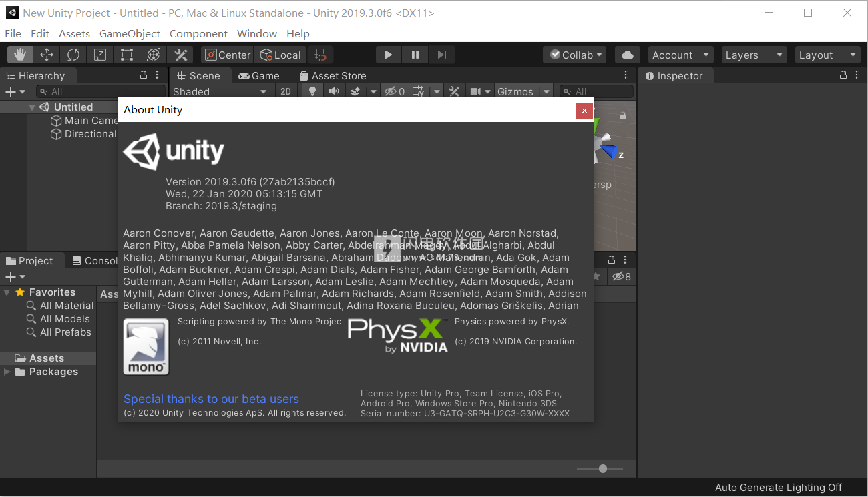
Task: Click the Pause button
Action: 415,55
